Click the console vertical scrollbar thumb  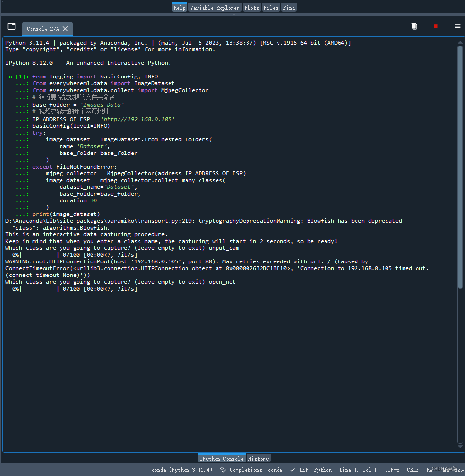(460, 167)
